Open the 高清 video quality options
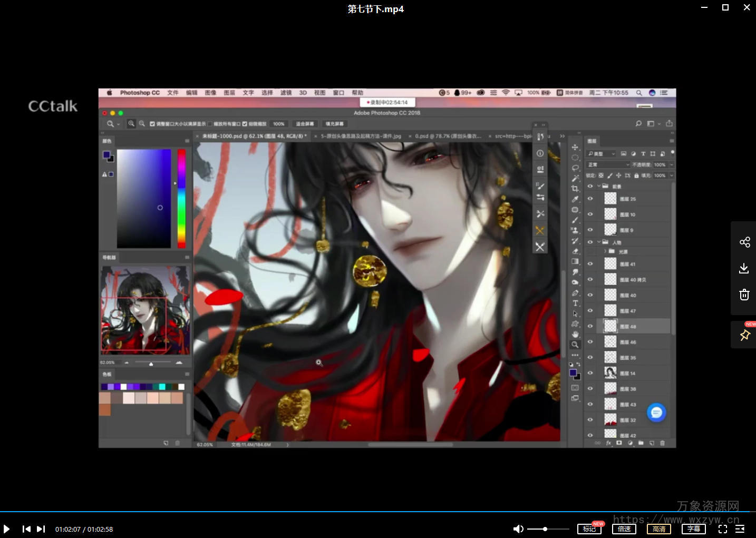Image resolution: width=756 pixels, height=538 pixels. tap(659, 529)
